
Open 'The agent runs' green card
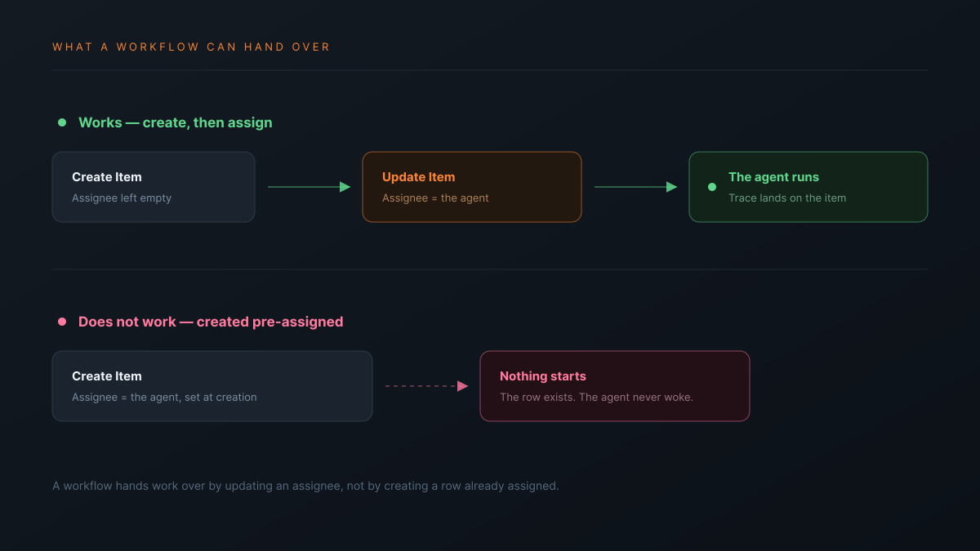point(808,187)
